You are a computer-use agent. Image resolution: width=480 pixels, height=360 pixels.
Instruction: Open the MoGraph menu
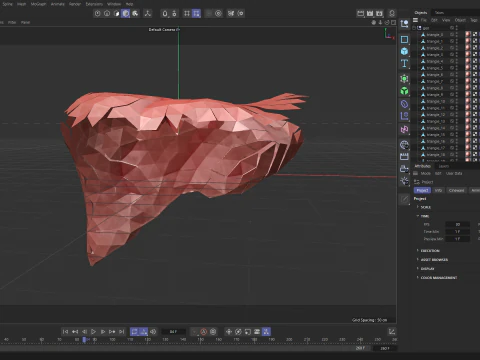pos(38,4)
